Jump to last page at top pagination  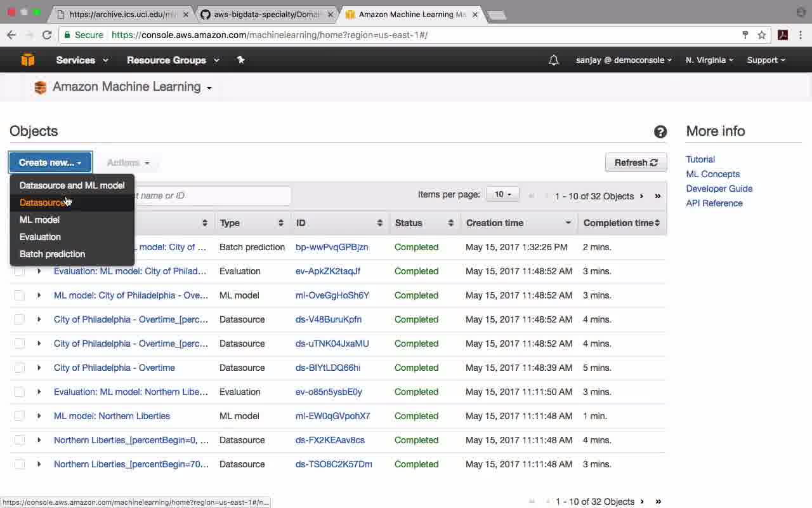tap(658, 196)
